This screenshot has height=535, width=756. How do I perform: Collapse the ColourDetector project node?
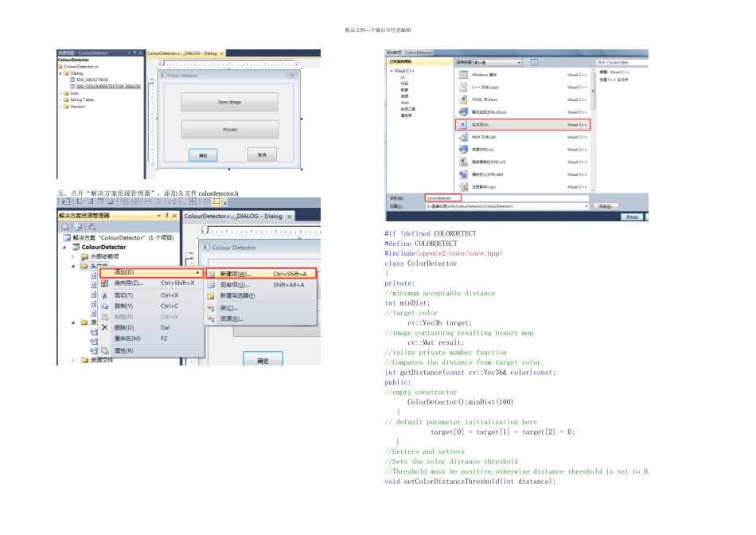click(x=64, y=247)
